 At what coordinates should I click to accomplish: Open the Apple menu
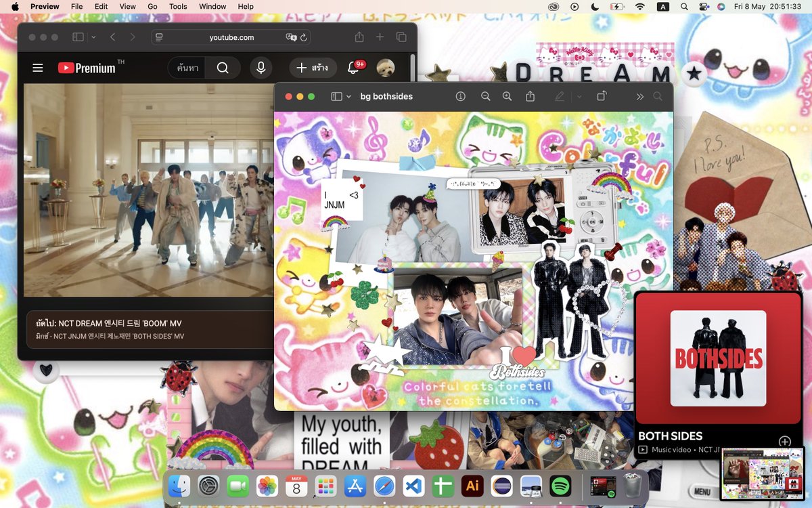pyautogui.click(x=15, y=6)
